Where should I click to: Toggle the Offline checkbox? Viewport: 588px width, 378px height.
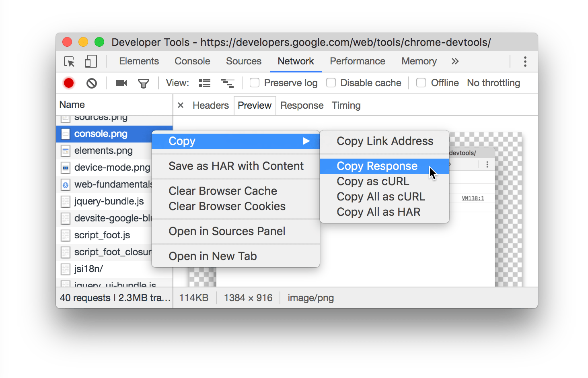click(421, 83)
